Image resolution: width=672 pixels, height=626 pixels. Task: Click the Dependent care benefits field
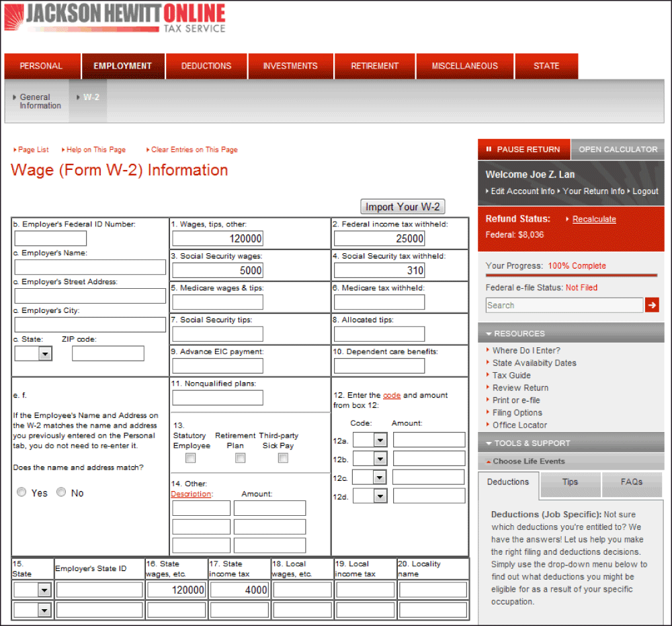click(379, 366)
